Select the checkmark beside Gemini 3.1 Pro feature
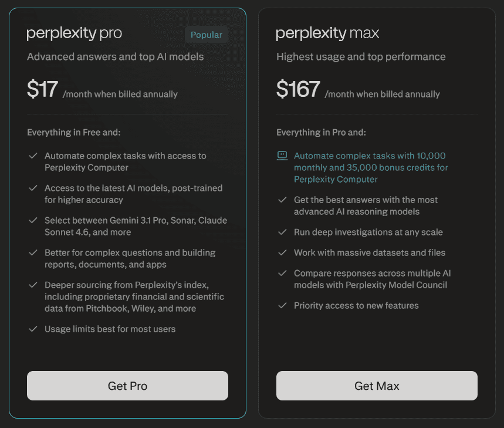This screenshot has height=428, width=504. [33, 221]
